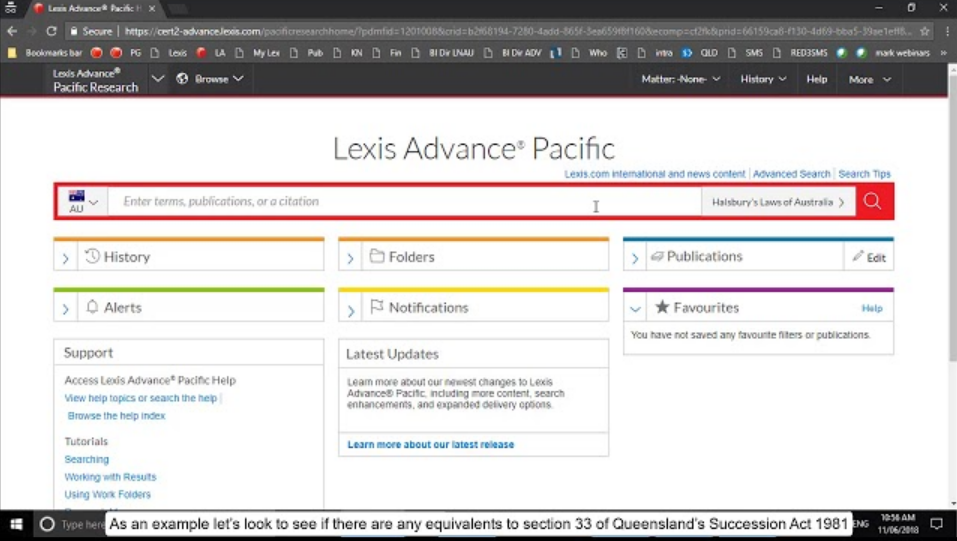Viewport: 957px width, 541px height.
Task: Open the Windows Start menu
Action: tap(16, 525)
